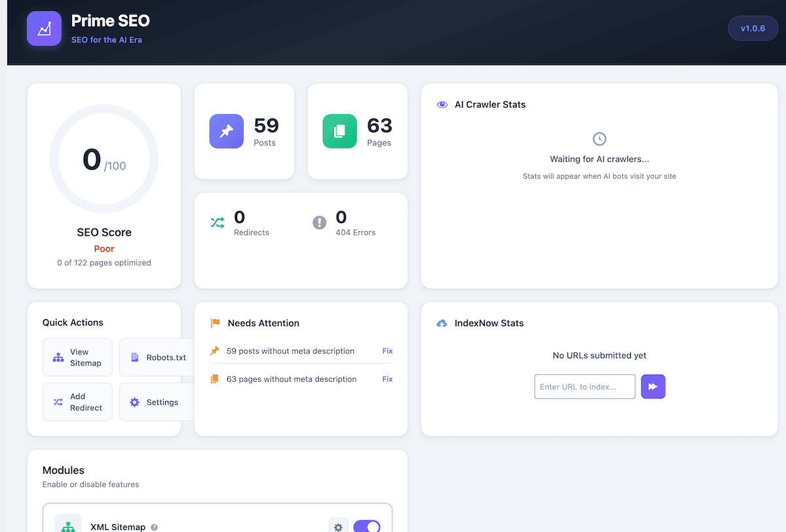Image resolution: width=786 pixels, height=532 pixels.
Task: Open Settings quick action
Action: tap(158, 402)
